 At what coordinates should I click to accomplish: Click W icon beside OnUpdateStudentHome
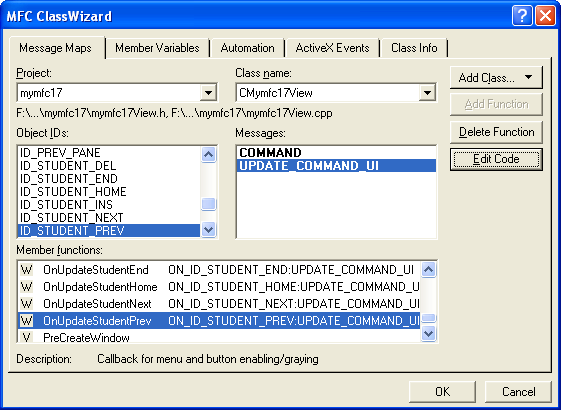pyautogui.click(x=26, y=287)
